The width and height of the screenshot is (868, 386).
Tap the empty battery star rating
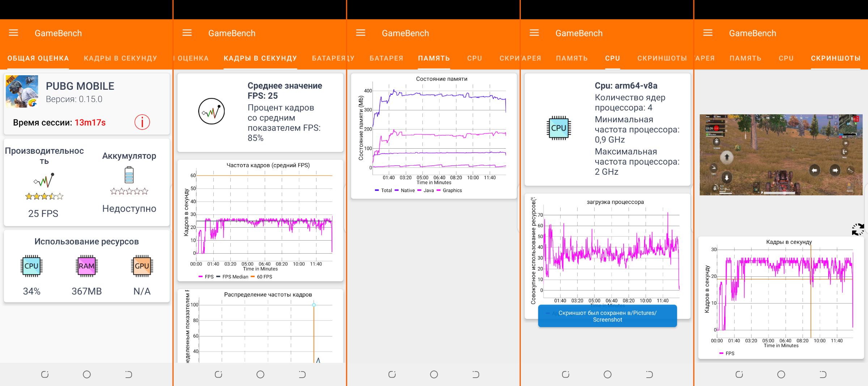click(129, 191)
